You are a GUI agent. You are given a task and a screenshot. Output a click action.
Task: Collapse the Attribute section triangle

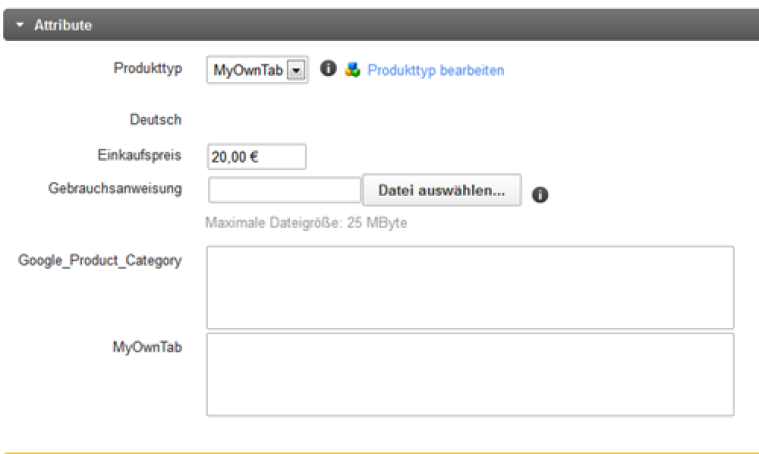coord(19,25)
